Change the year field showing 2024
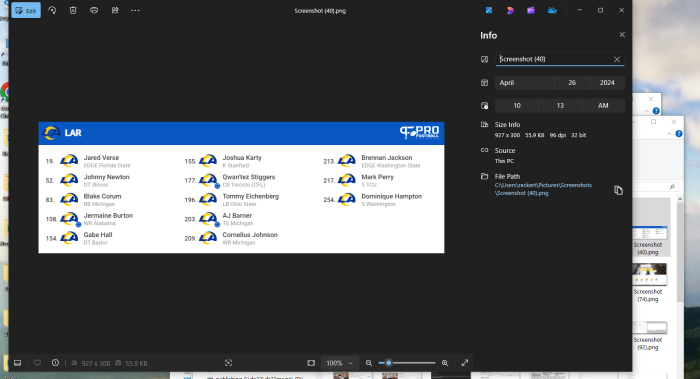The image size is (700, 379). click(x=607, y=83)
